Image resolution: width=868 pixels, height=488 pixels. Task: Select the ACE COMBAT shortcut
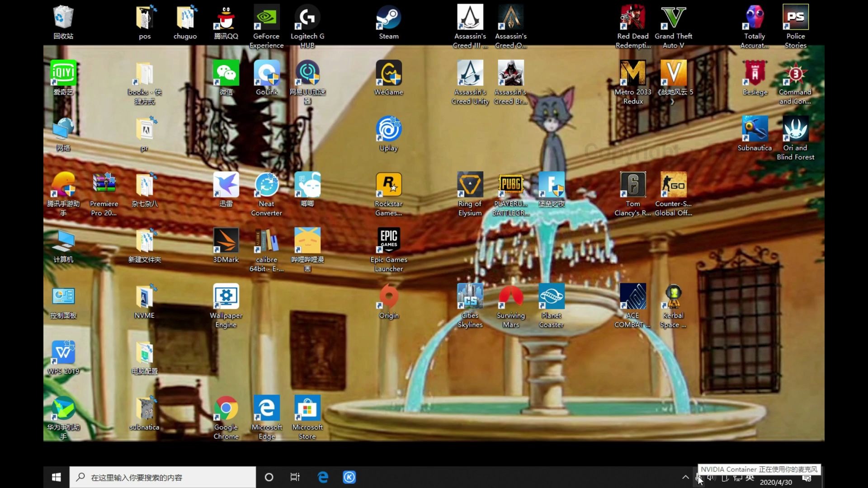(x=633, y=306)
